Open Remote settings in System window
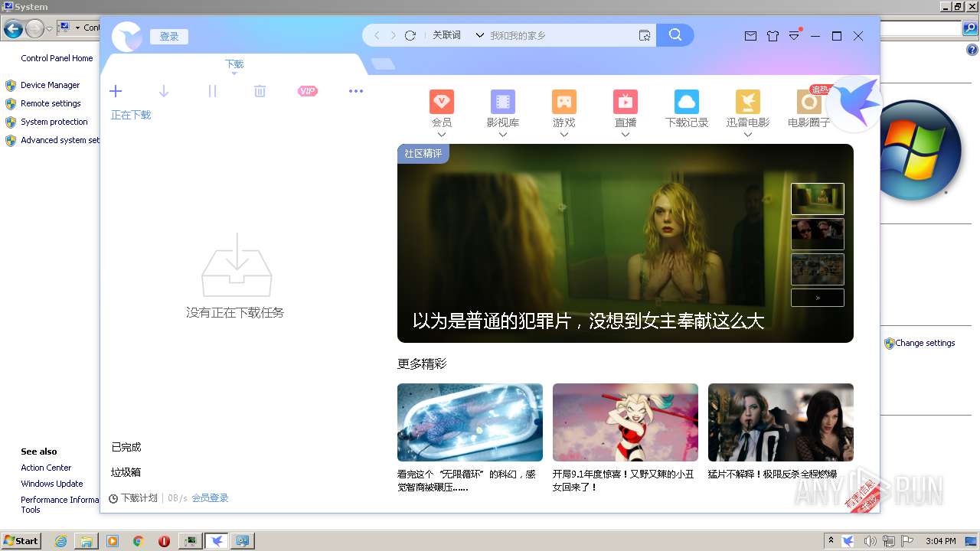Image resolution: width=980 pixels, height=551 pixels. 51,103
